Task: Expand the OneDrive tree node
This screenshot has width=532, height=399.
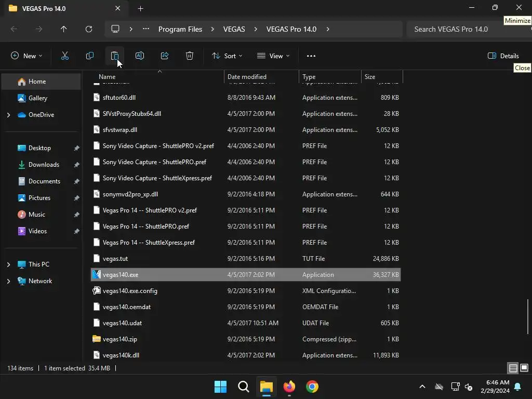Action: pyautogui.click(x=8, y=115)
